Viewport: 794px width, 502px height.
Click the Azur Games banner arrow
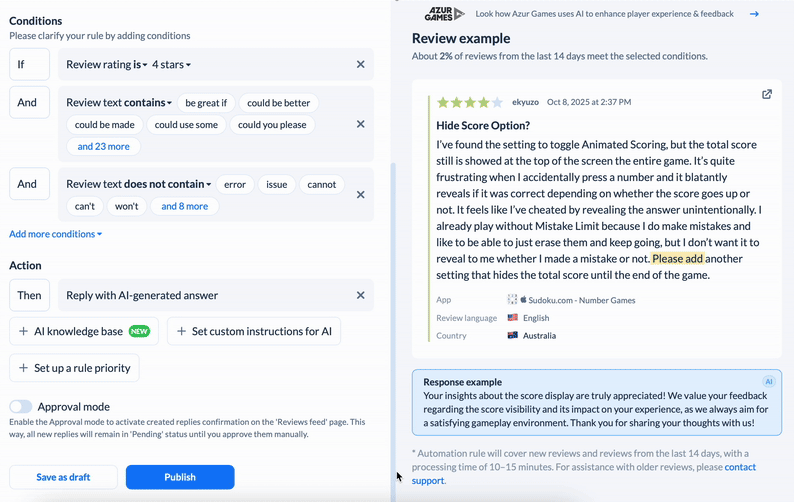coord(754,14)
